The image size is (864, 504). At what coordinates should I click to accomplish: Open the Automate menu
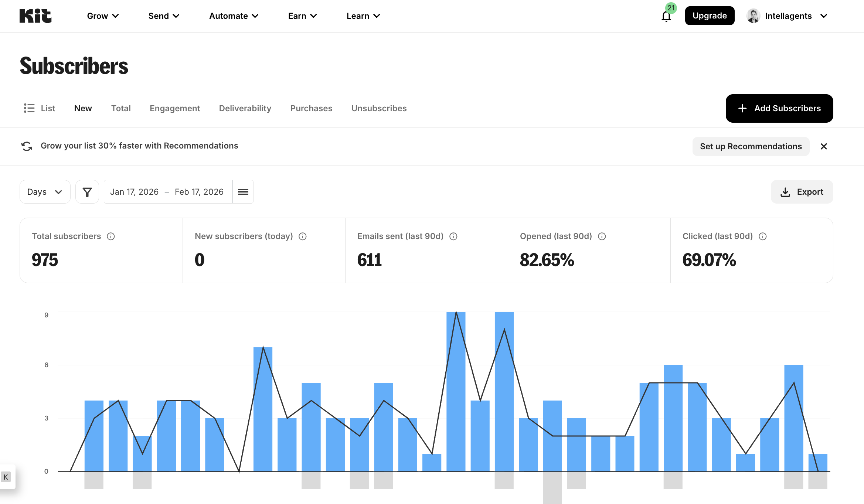coord(234,16)
